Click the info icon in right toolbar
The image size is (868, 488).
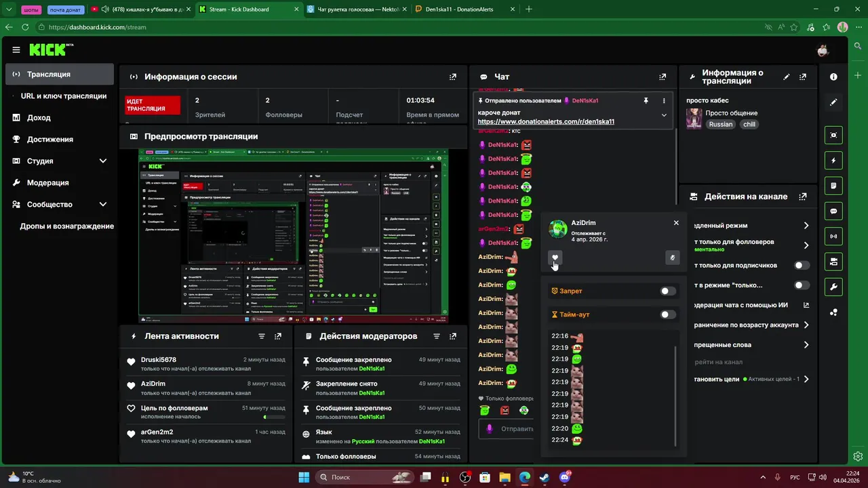pyautogui.click(x=833, y=77)
